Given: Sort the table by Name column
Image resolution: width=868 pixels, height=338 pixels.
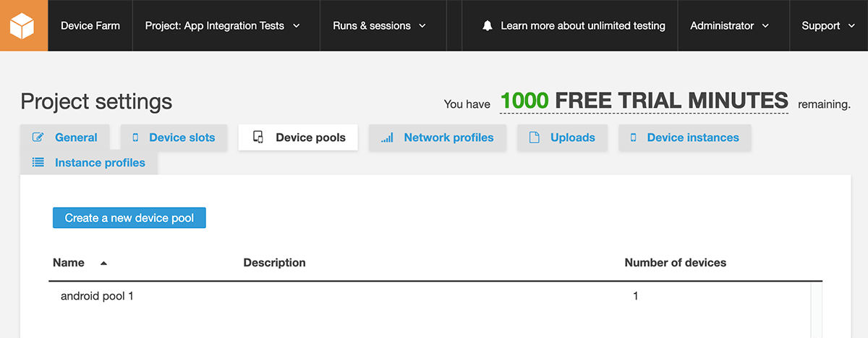Looking at the screenshot, I should 69,263.
